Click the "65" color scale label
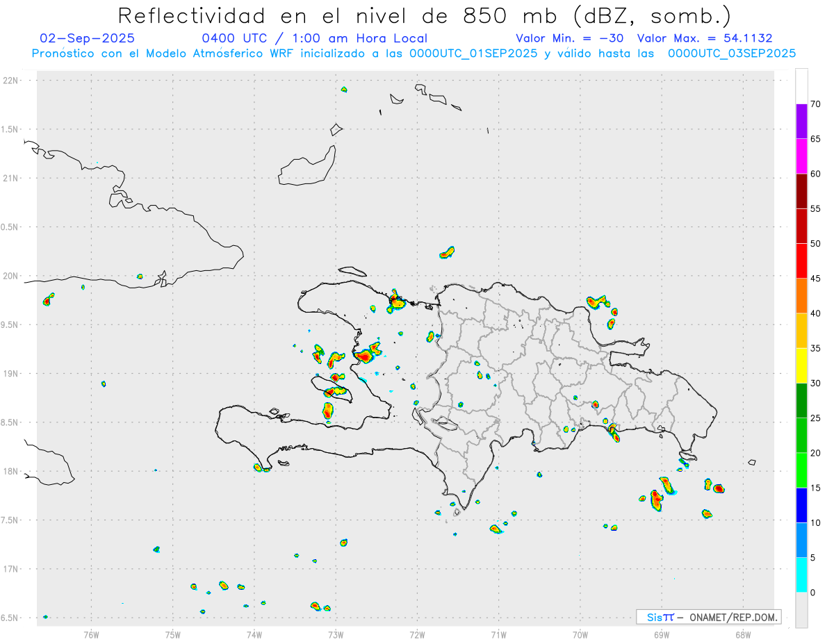This screenshot has height=644, width=834. click(815, 139)
